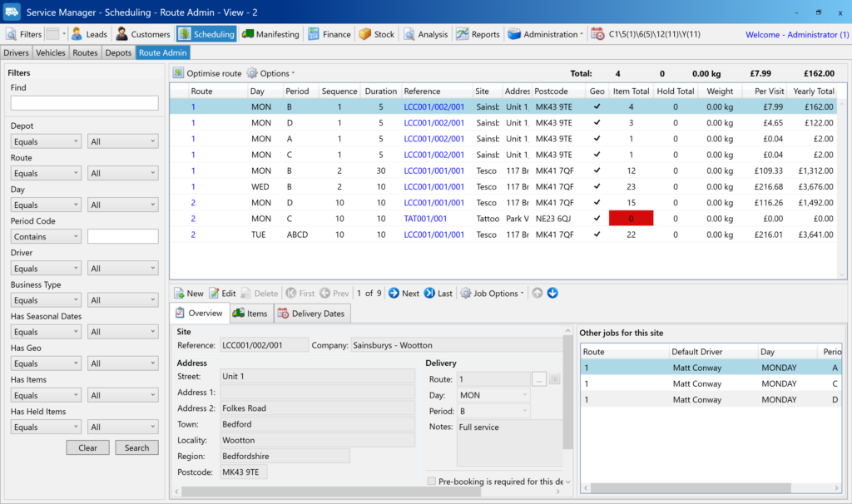The image size is (852, 504).
Task: Open the TAT001/001 reference link
Action: (425, 219)
